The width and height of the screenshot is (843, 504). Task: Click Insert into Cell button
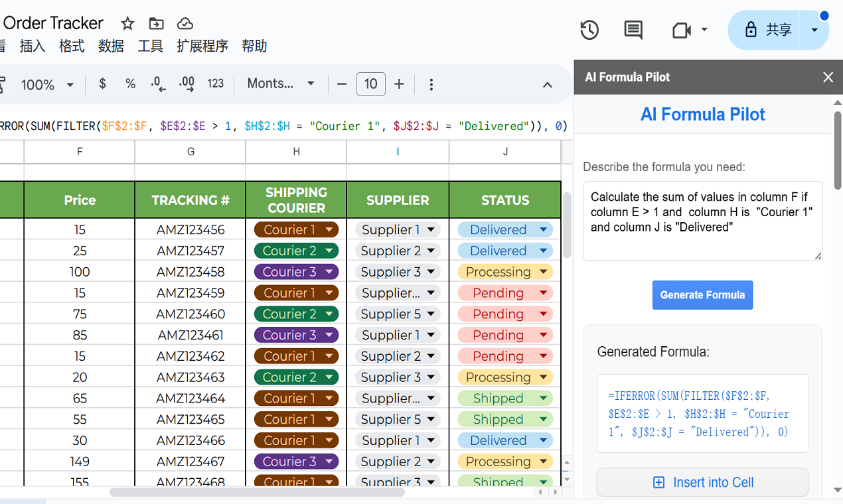[x=703, y=483]
